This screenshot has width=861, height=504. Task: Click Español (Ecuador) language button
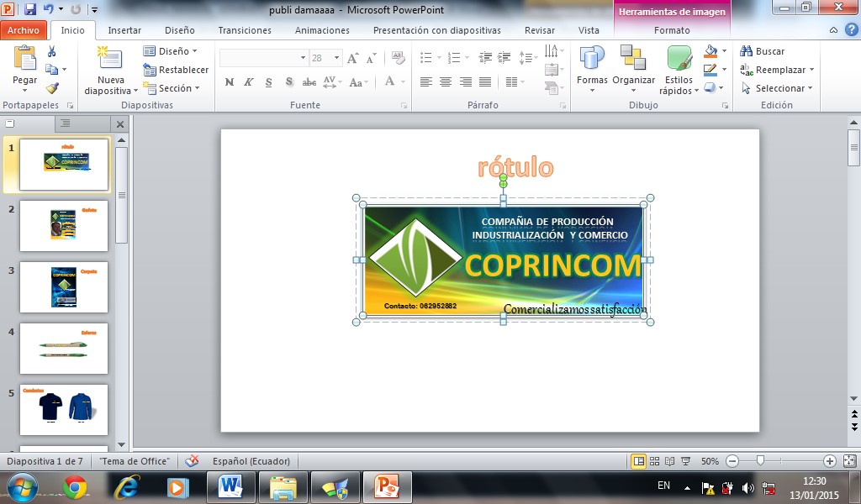point(251,461)
